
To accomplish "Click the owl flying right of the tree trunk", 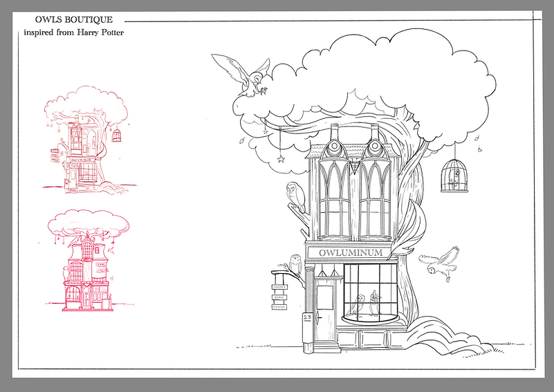I will [x=439, y=264].
